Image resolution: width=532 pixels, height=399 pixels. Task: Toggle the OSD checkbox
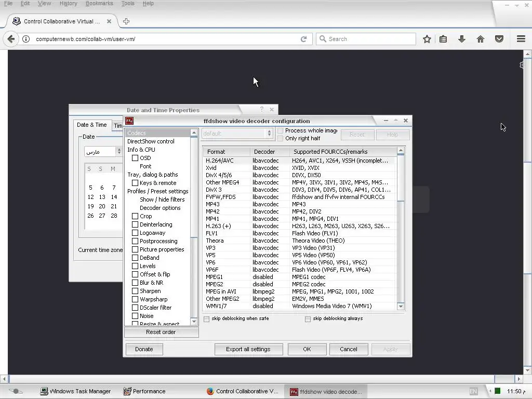tap(135, 158)
